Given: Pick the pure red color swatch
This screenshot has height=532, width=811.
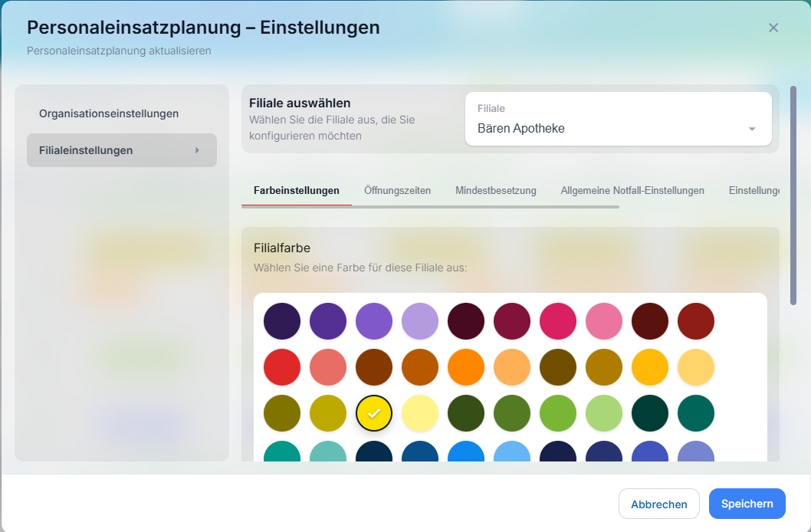Looking at the screenshot, I should tap(282, 368).
